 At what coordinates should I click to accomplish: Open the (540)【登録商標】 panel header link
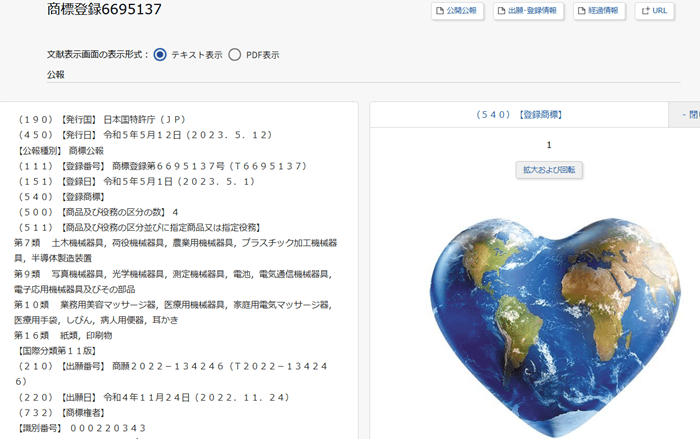click(519, 115)
